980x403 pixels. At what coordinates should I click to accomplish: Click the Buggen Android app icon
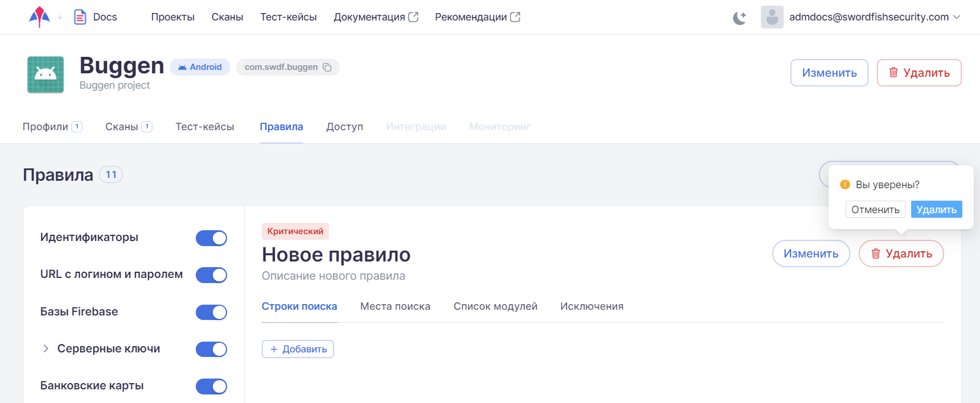[x=46, y=74]
